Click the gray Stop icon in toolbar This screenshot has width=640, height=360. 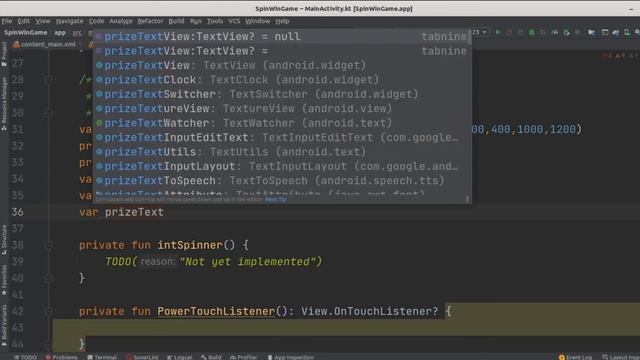pos(577,32)
